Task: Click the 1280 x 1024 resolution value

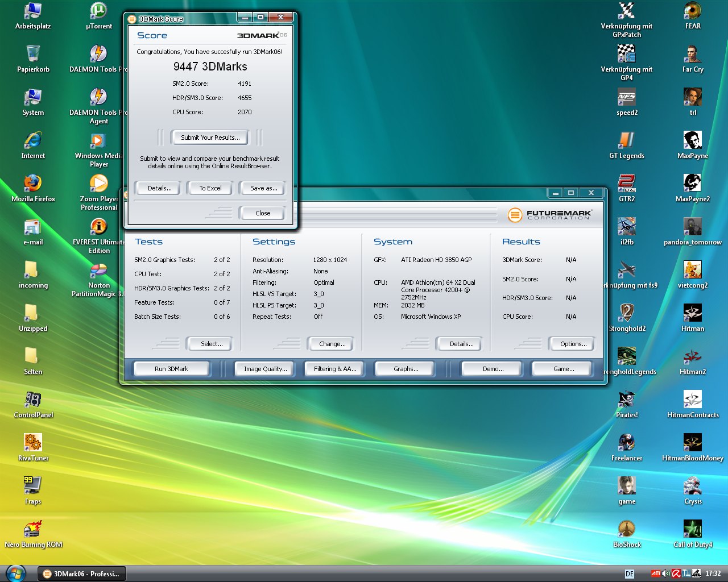Action: (330, 260)
